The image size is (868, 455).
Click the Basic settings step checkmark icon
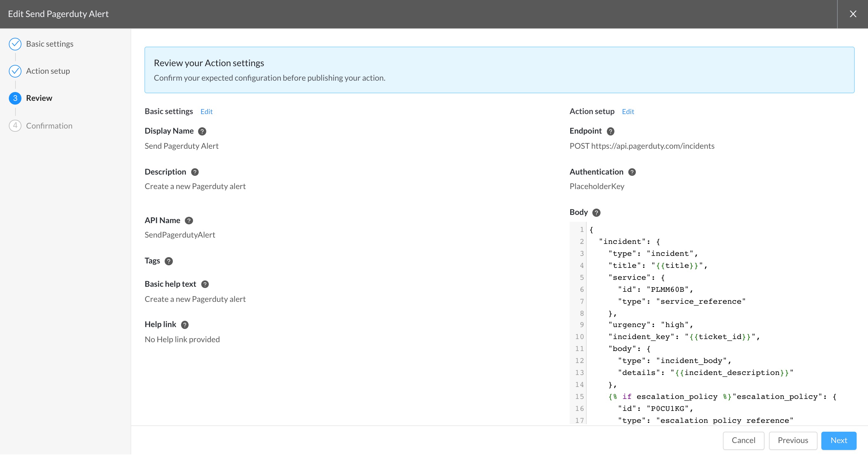pos(15,44)
